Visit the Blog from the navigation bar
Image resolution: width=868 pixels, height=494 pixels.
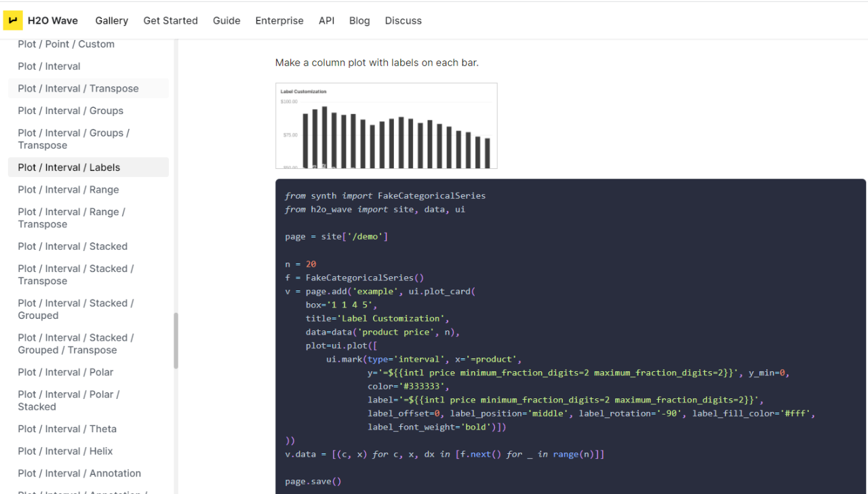359,20
